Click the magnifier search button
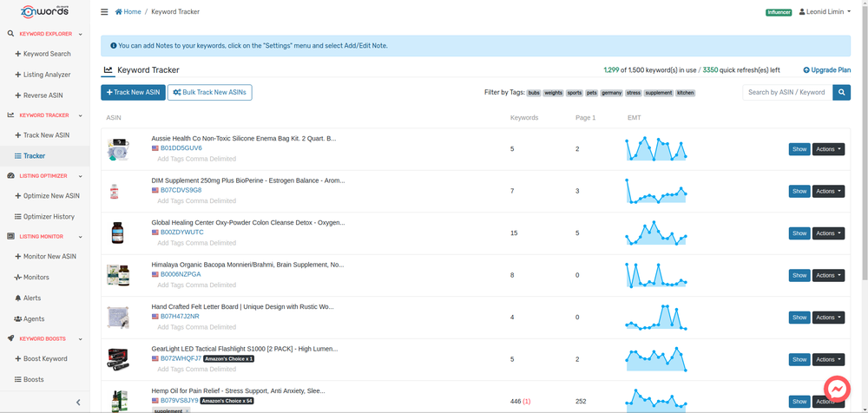Viewport: 868px width, 413px height. click(x=842, y=93)
